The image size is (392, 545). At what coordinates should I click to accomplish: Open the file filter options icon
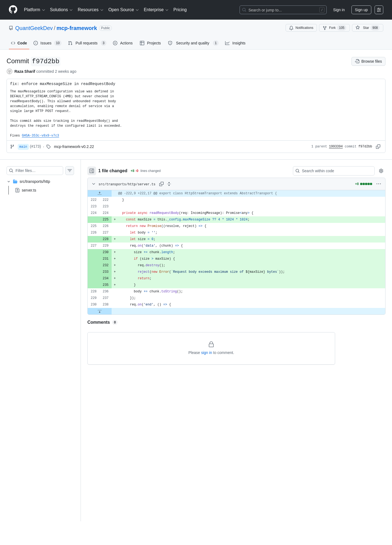70,171
